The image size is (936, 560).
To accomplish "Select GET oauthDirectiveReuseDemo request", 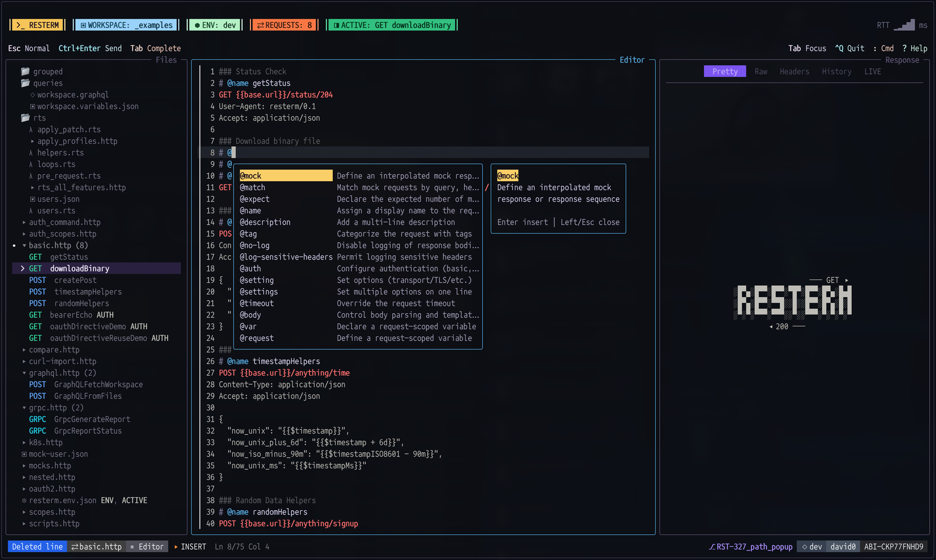I will [x=99, y=338].
